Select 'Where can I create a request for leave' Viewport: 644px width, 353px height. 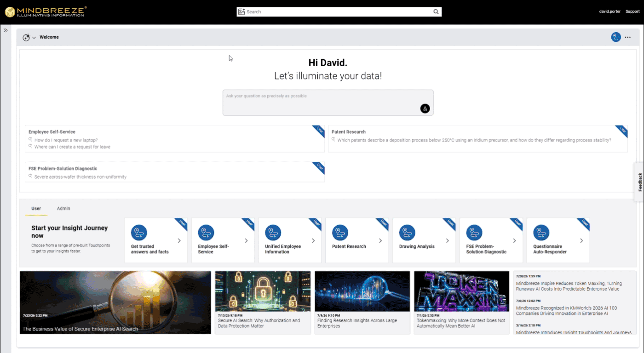pos(72,147)
